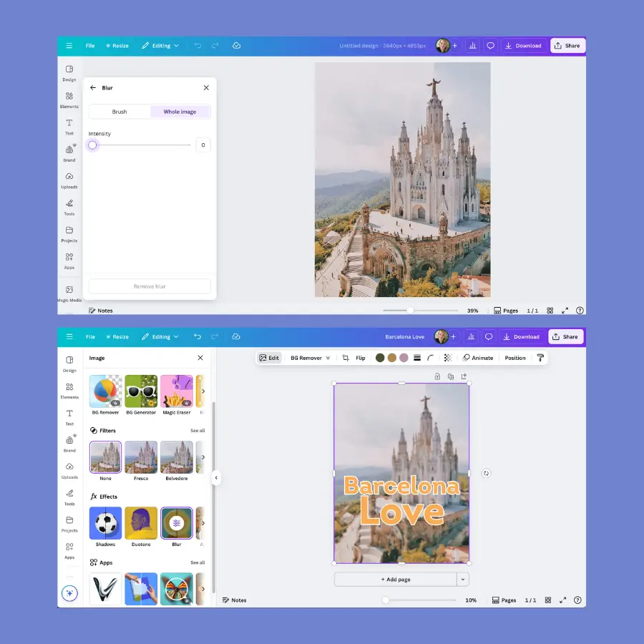Open grid view icon in top window footer
644x644 pixels.
[550, 311]
